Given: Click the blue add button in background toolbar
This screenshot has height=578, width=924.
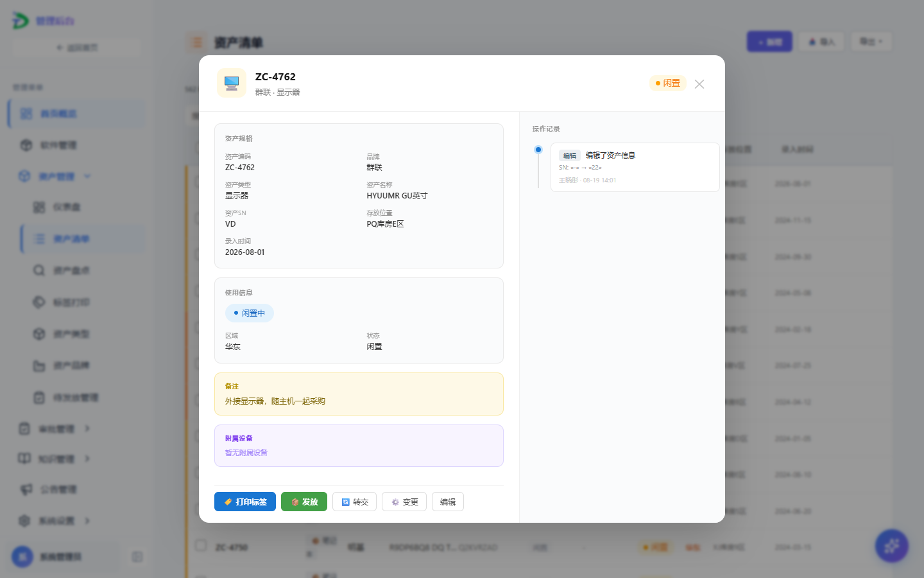Looking at the screenshot, I should [x=769, y=42].
